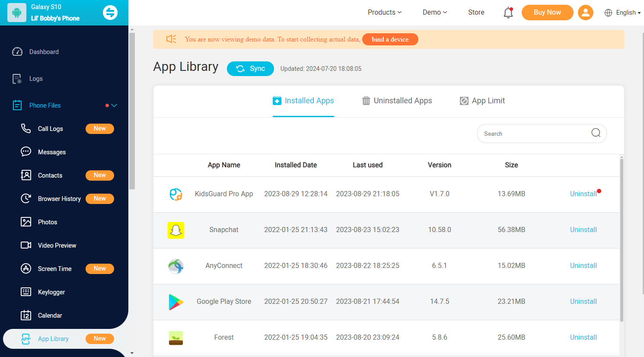Click the Size column header
Viewport: 644px width, 357px height.
click(x=511, y=165)
